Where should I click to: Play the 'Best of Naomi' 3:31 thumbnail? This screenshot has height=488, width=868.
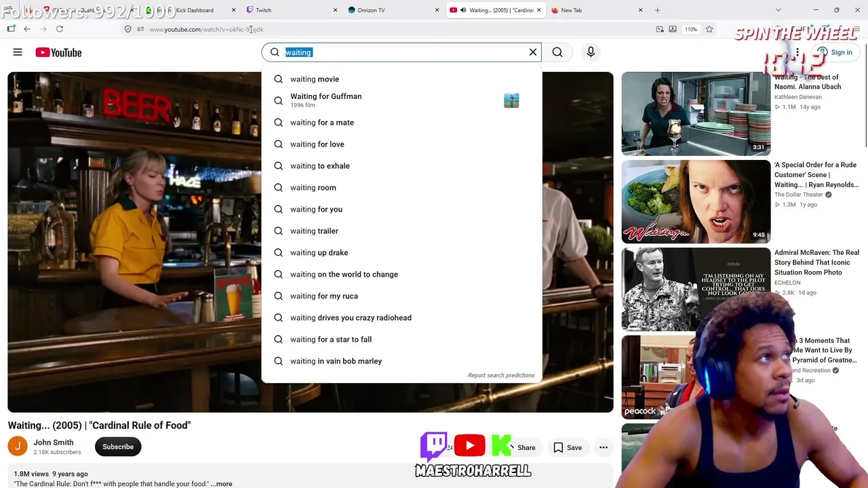click(696, 114)
